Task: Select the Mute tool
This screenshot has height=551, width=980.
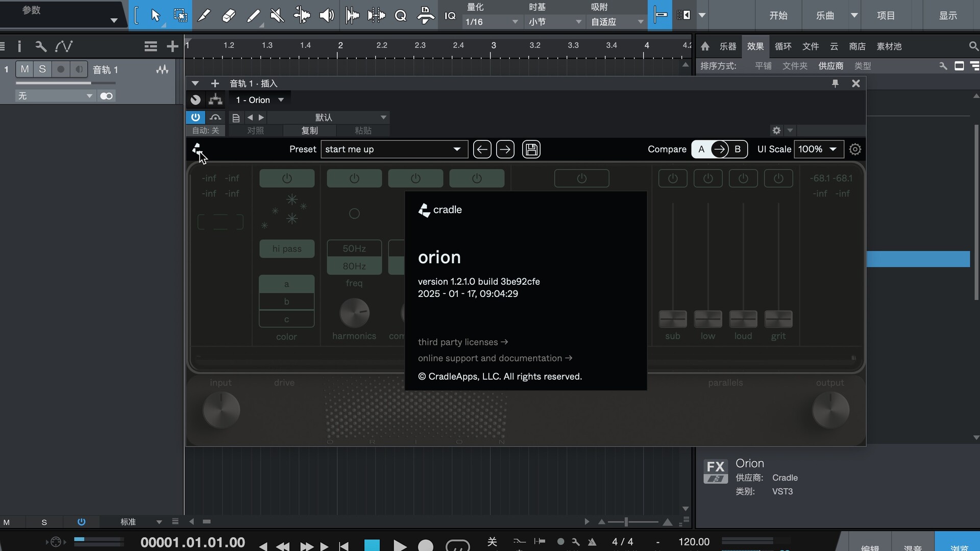Action: coord(277,15)
